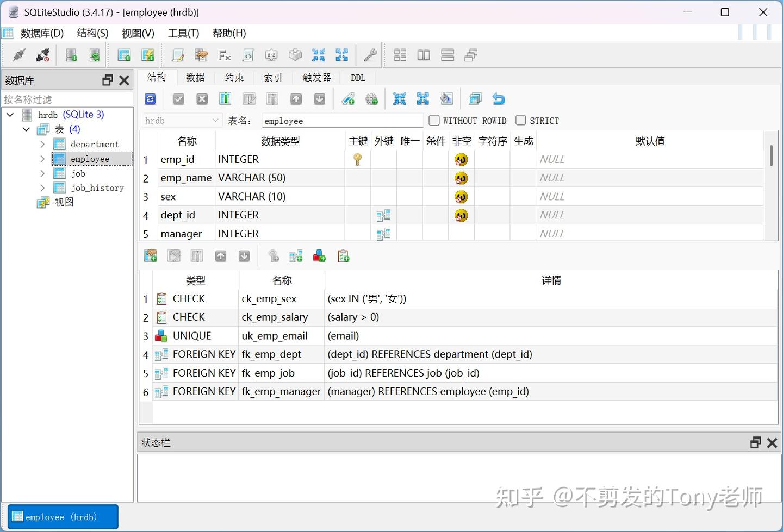The width and height of the screenshot is (783, 532).
Task: Add a new unique constraint
Action: pyautogui.click(x=319, y=255)
